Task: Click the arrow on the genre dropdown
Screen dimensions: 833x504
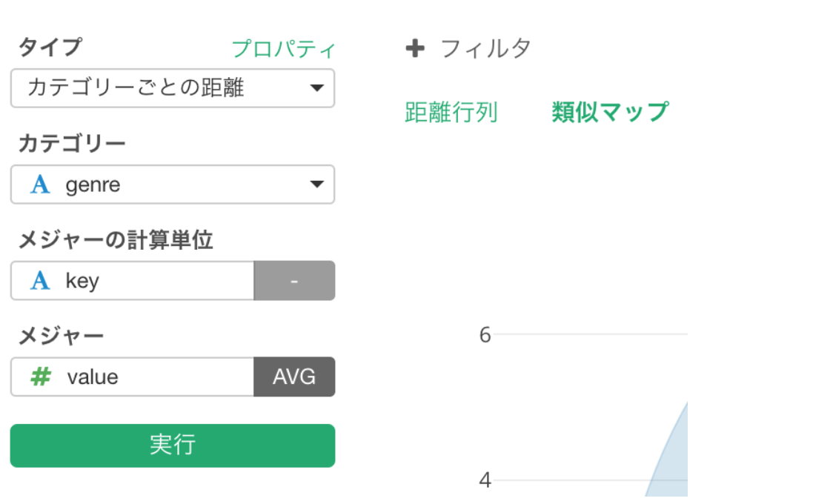Action: (316, 185)
